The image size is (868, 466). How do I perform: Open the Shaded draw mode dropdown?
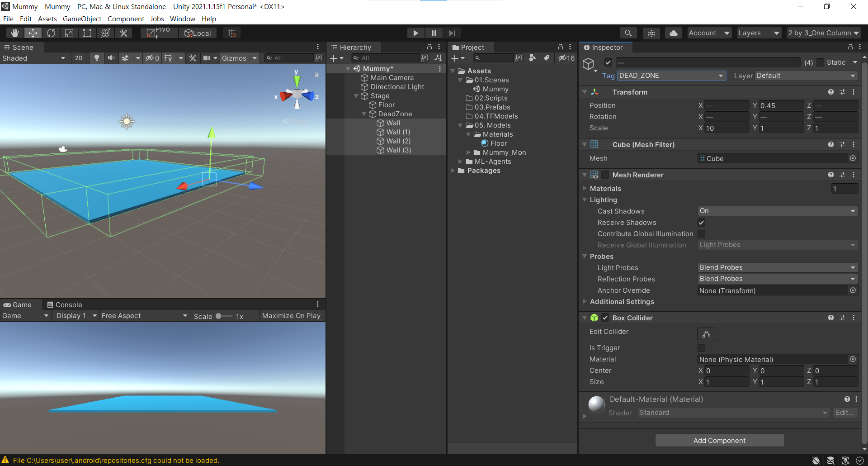pyautogui.click(x=34, y=58)
